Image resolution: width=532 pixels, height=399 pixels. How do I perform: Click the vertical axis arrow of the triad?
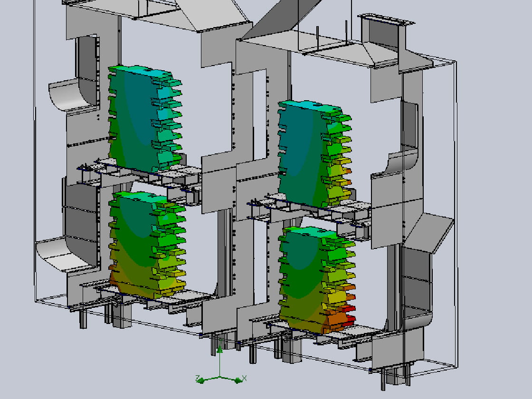tap(220, 349)
